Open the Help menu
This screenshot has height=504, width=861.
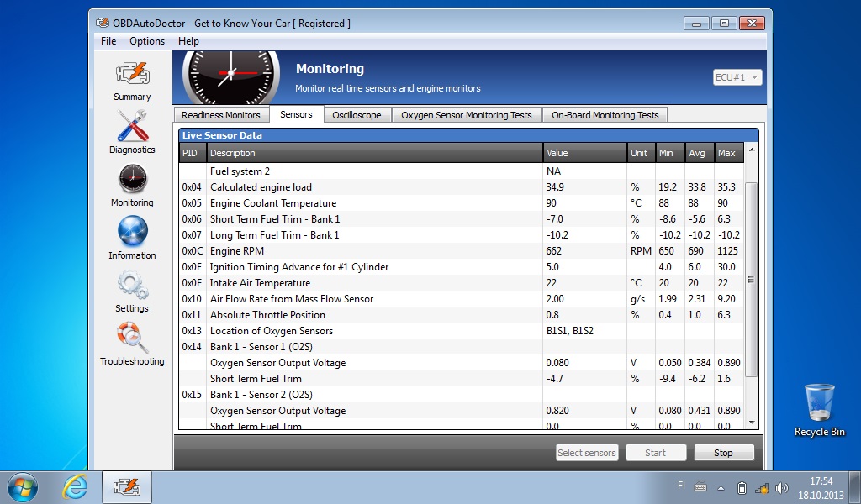click(188, 41)
